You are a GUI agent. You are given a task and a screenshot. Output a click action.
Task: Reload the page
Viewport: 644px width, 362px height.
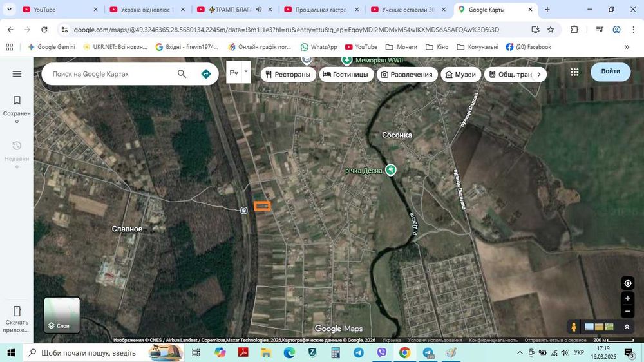coord(44,30)
